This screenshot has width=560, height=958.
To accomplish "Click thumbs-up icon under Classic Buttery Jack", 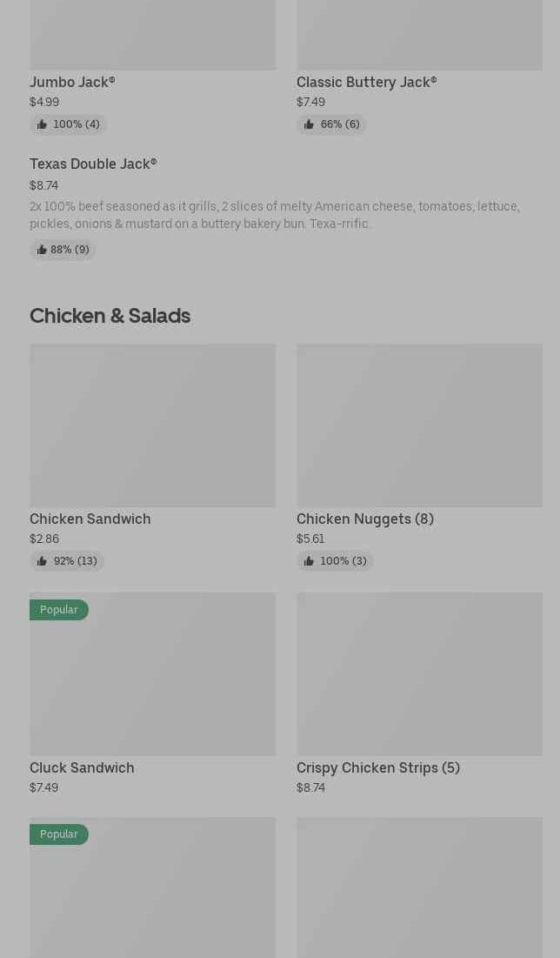I will pos(309,124).
